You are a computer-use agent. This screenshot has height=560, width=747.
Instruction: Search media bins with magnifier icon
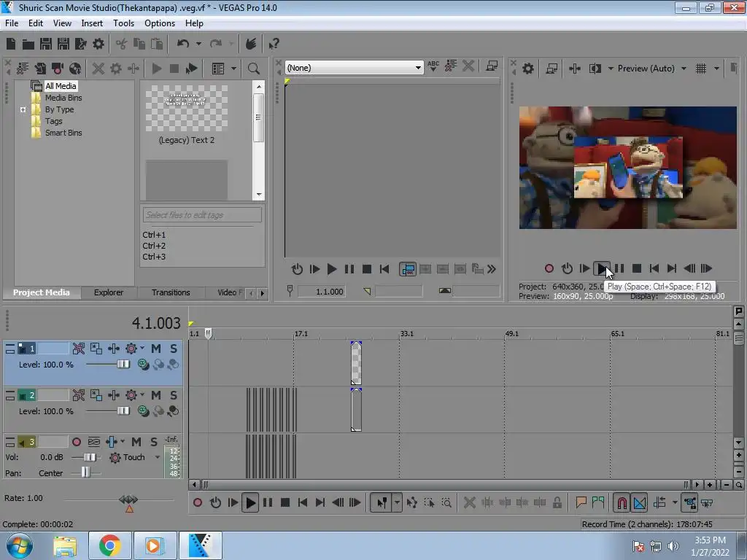click(253, 69)
